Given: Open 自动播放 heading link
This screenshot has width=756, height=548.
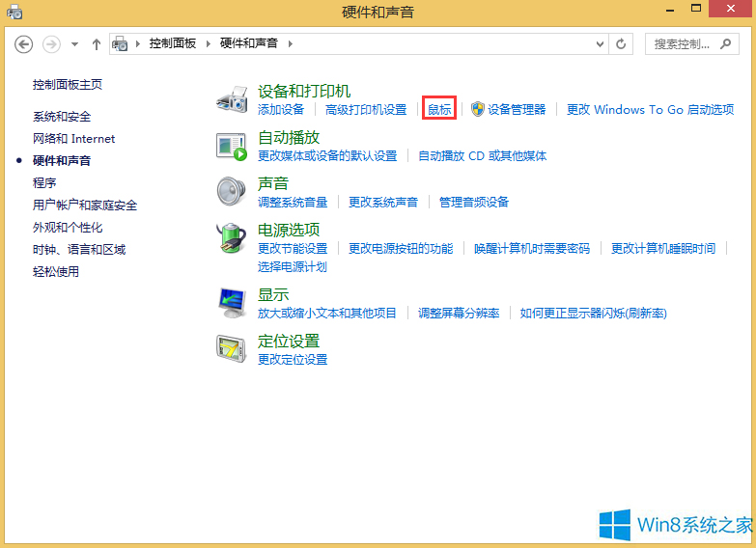Looking at the screenshot, I should (289, 137).
